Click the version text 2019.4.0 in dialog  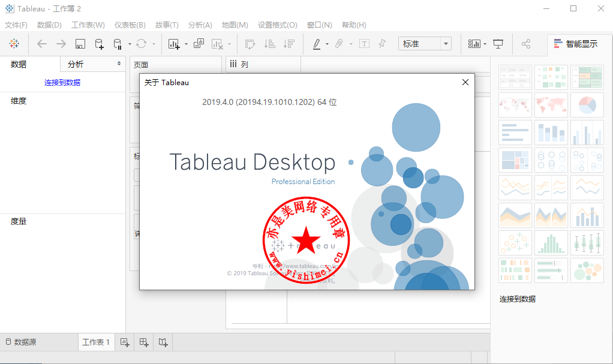click(269, 102)
